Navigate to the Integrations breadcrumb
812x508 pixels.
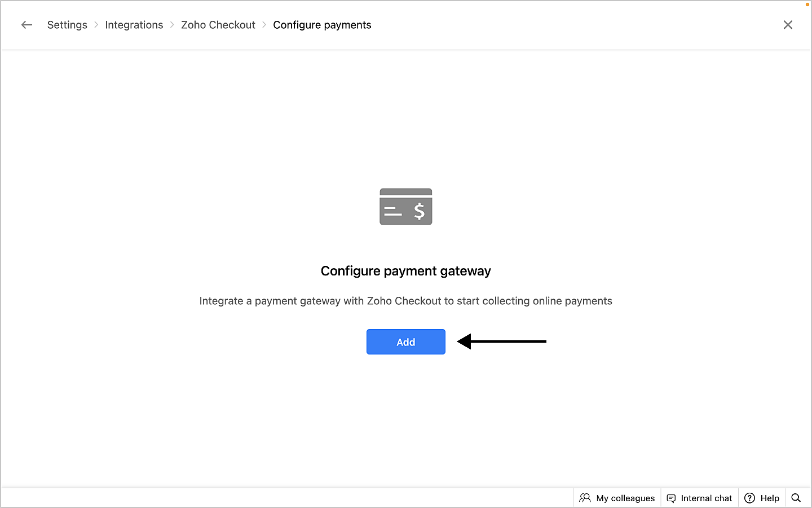coord(134,25)
